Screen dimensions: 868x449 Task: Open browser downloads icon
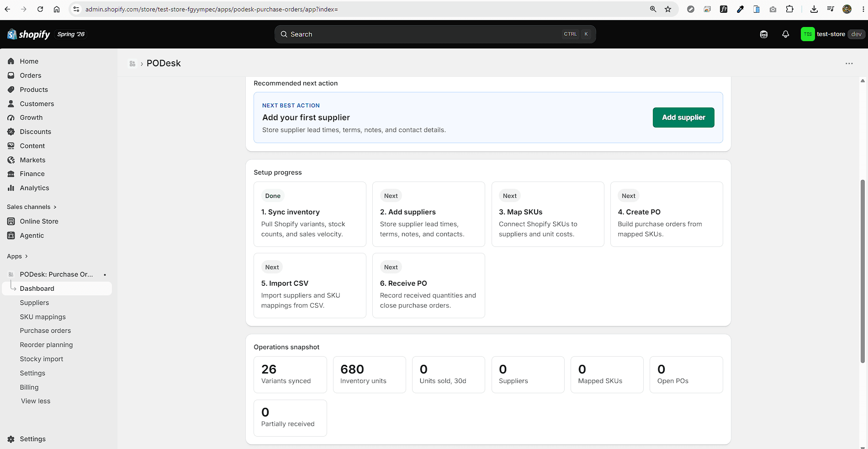(814, 9)
